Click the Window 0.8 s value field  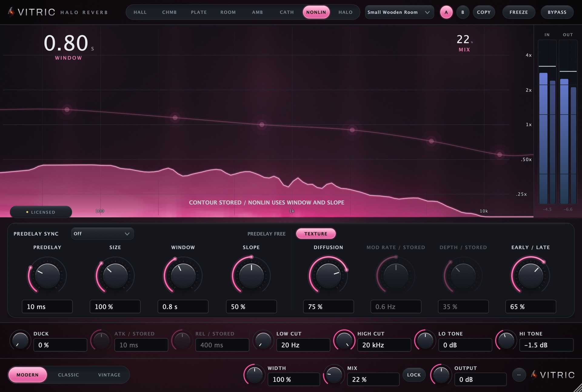(183, 307)
